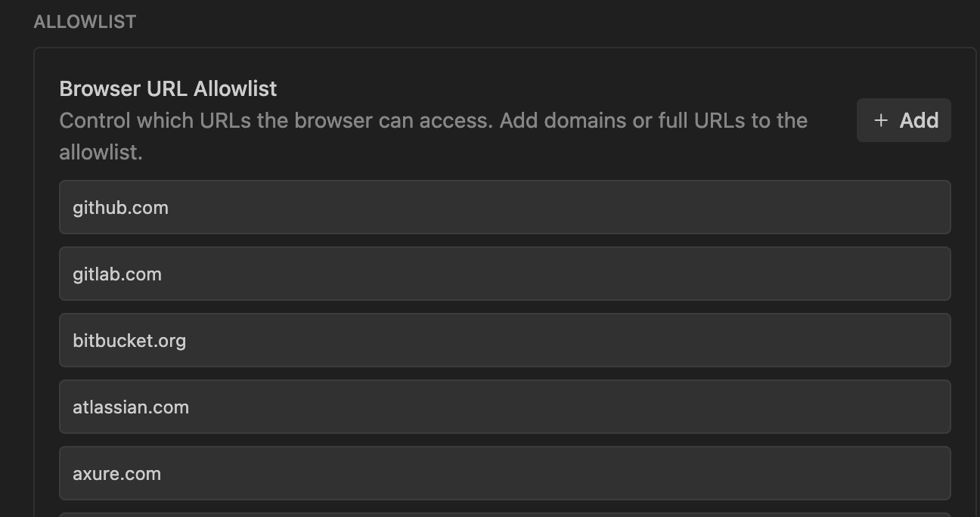Image resolution: width=980 pixels, height=517 pixels.
Task: Click the allowlist description paragraph
Action: pyautogui.click(x=433, y=136)
